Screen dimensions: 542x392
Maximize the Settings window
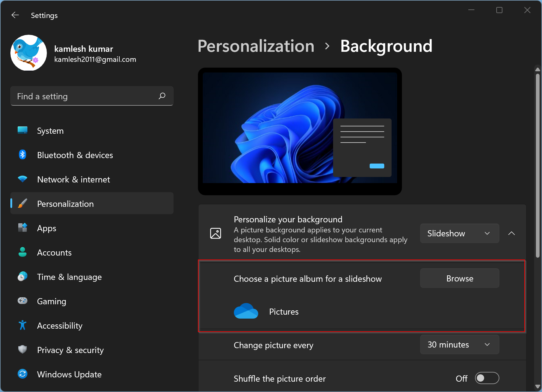coord(499,10)
